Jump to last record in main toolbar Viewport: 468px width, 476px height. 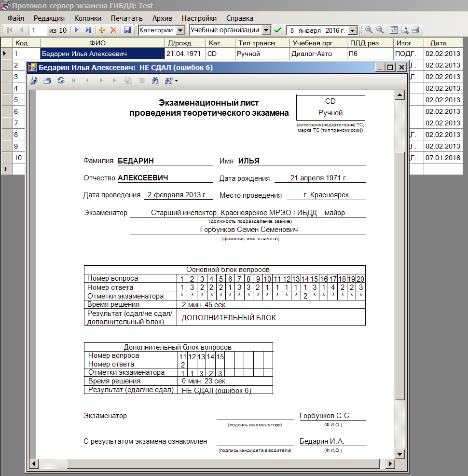pyautogui.click(x=88, y=30)
